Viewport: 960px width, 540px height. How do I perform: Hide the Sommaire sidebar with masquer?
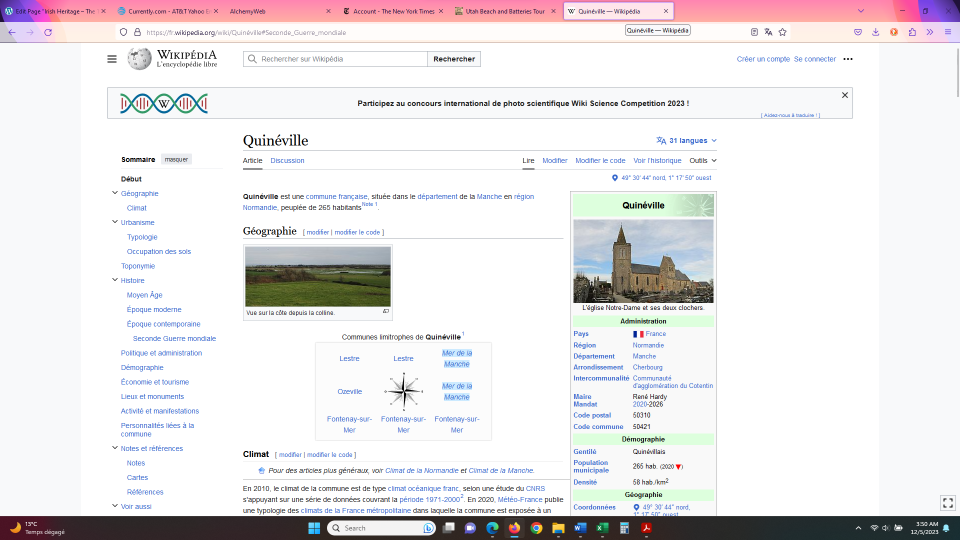[x=176, y=159]
